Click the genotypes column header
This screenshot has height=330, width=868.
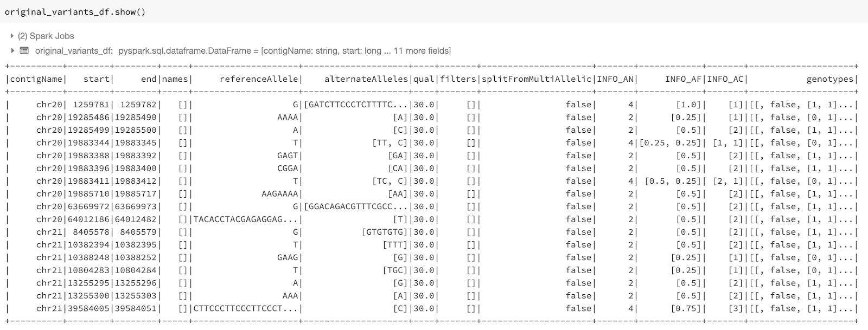pyautogui.click(x=829, y=79)
